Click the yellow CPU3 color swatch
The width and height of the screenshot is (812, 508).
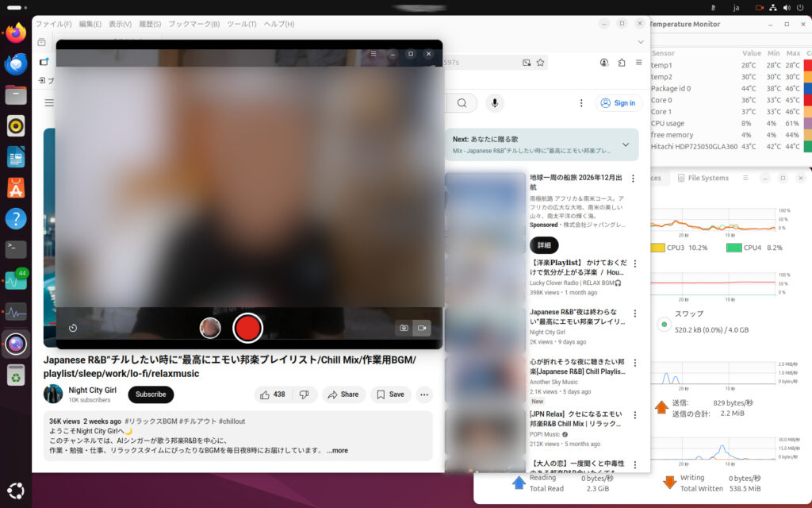pos(657,248)
